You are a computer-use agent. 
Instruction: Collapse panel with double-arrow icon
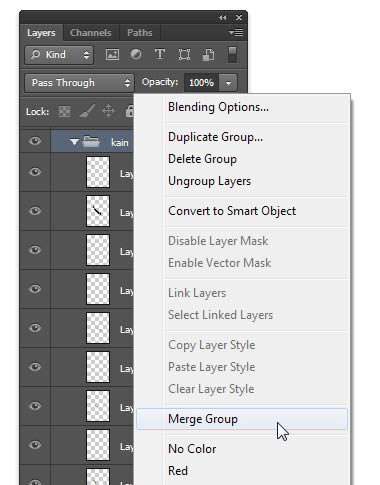(222, 18)
